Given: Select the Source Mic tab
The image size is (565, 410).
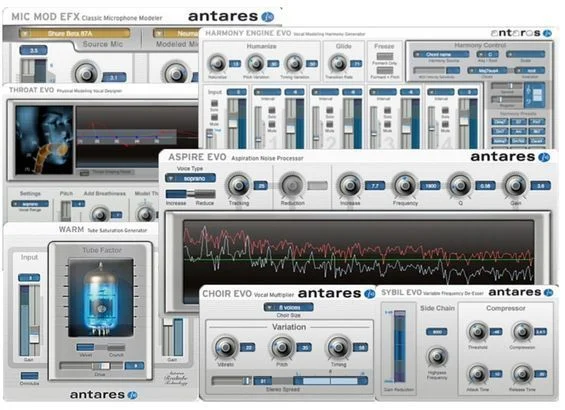Looking at the screenshot, I should click(103, 44).
